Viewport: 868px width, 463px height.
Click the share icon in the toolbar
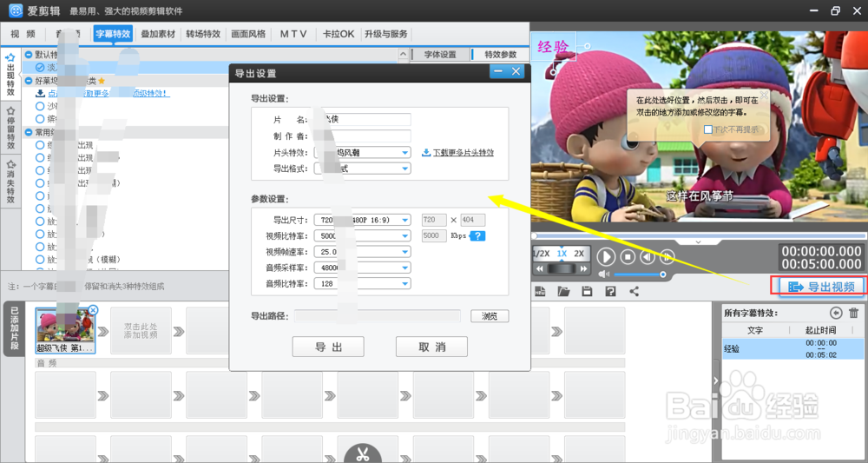[x=635, y=291]
